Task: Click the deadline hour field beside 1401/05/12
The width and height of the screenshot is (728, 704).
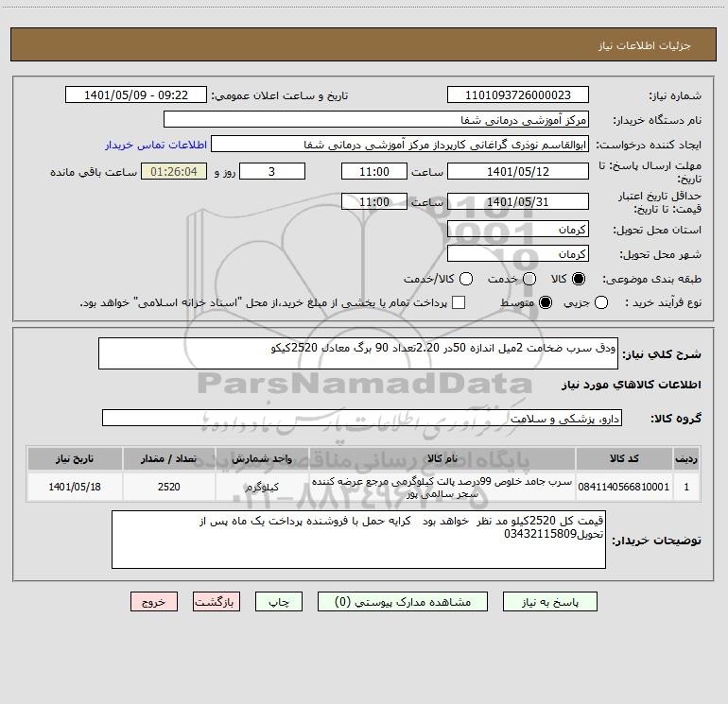Action: (374, 172)
